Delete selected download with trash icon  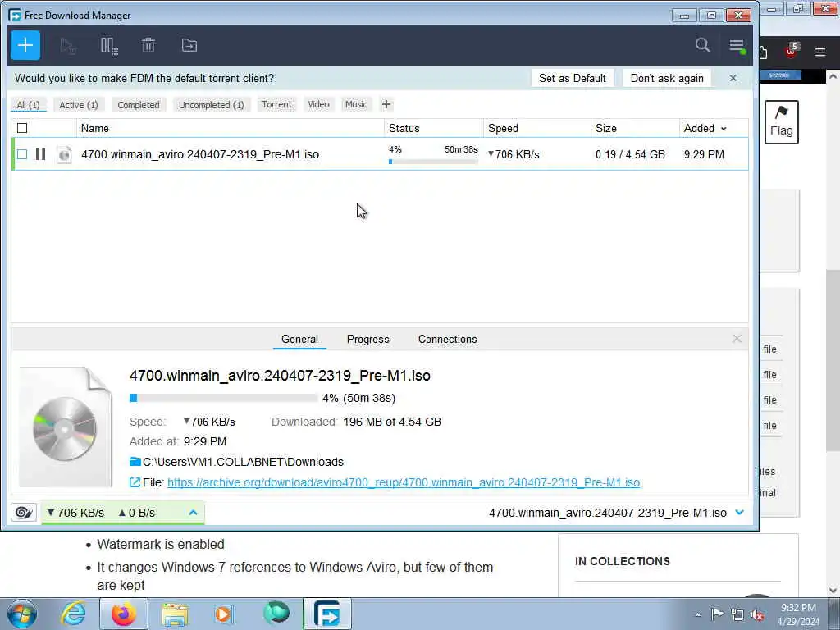[x=148, y=46]
